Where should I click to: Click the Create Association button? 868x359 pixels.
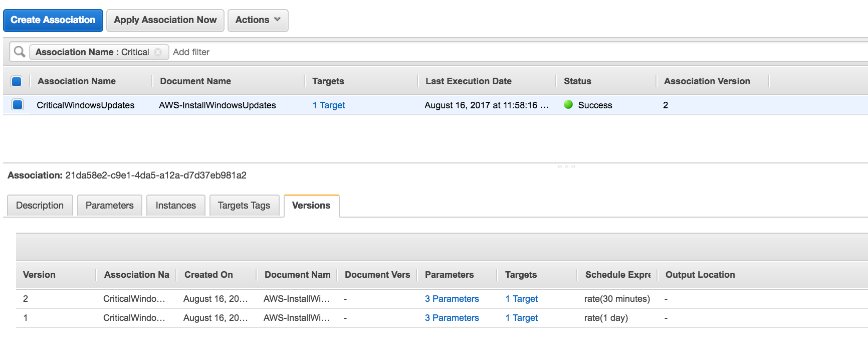(x=53, y=20)
